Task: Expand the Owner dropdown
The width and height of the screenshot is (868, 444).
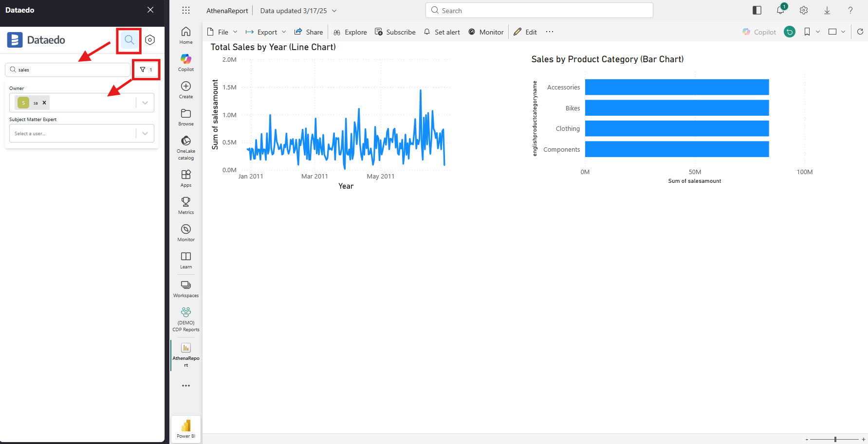Action: (x=145, y=103)
